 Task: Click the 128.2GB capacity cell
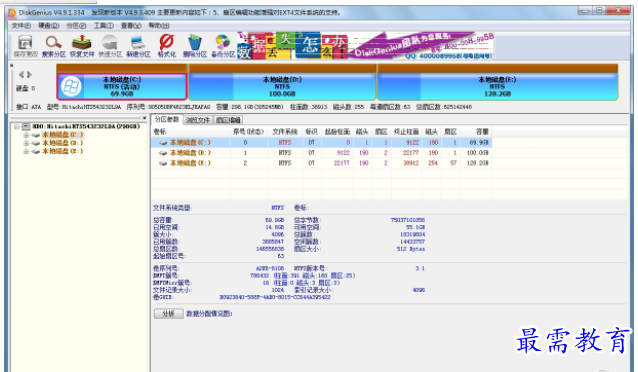pyautogui.click(x=478, y=163)
